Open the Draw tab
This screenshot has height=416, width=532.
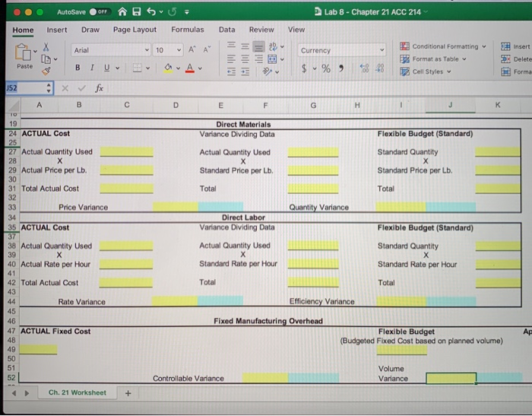point(90,30)
